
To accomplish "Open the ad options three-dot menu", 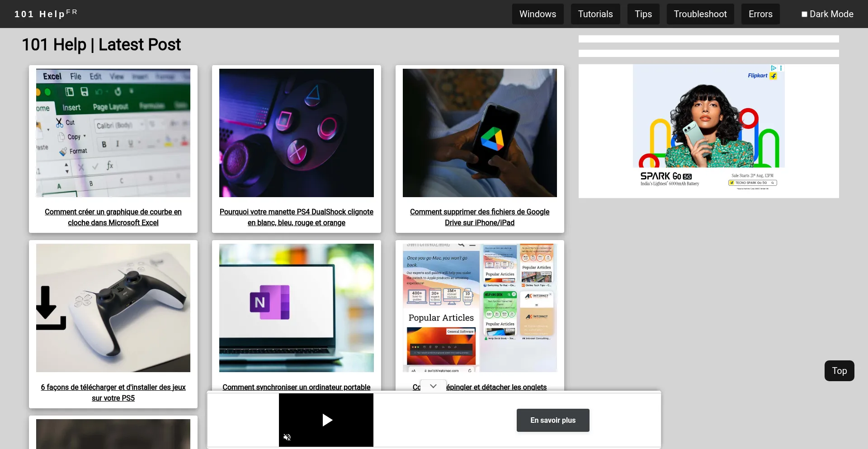I will click(781, 68).
